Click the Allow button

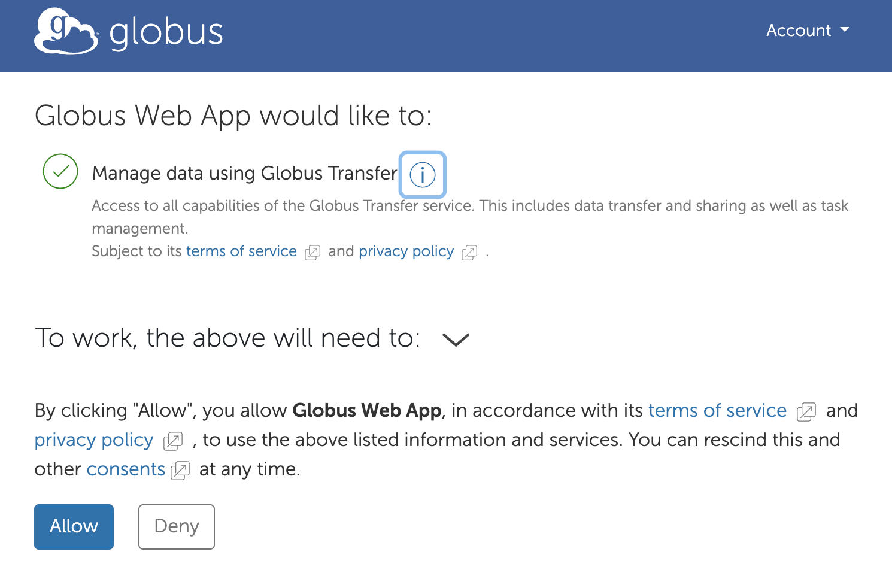(x=74, y=526)
